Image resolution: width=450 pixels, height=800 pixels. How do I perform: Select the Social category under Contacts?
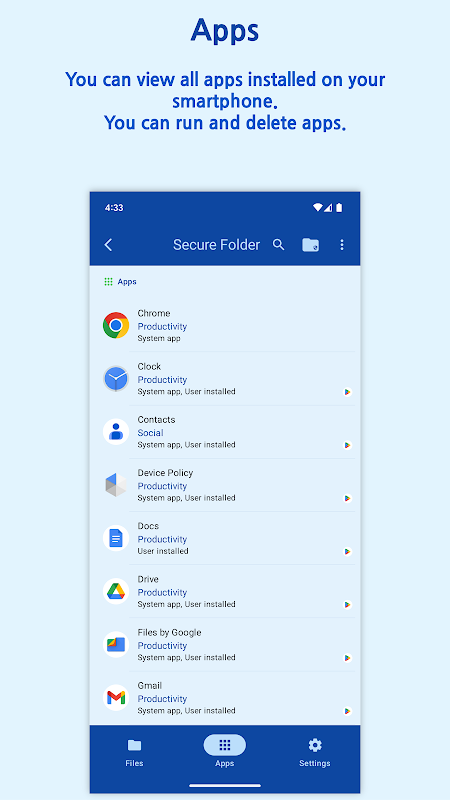click(x=151, y=433)
